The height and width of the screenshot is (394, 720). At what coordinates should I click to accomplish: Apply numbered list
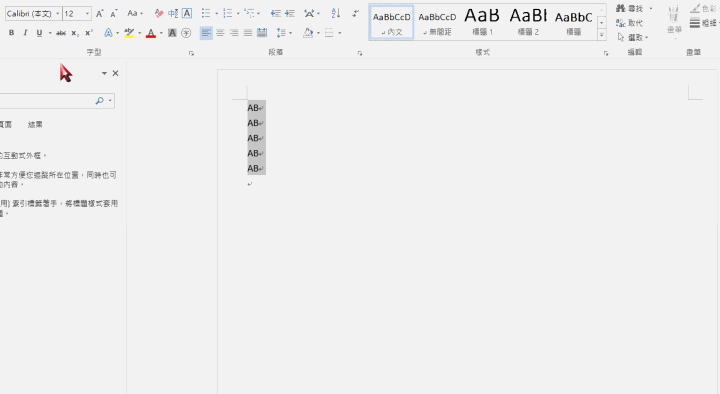pyautogui.click(x=227, y=14)
